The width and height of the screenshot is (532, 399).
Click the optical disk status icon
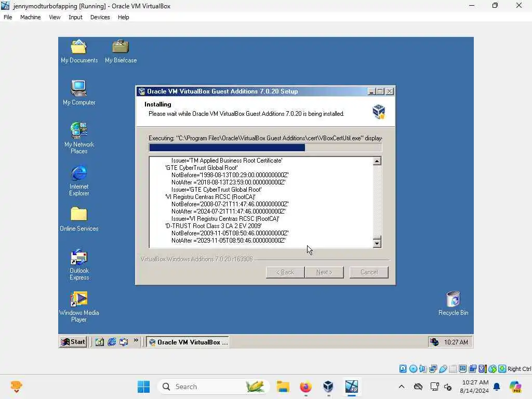click(x=413, y=369)
